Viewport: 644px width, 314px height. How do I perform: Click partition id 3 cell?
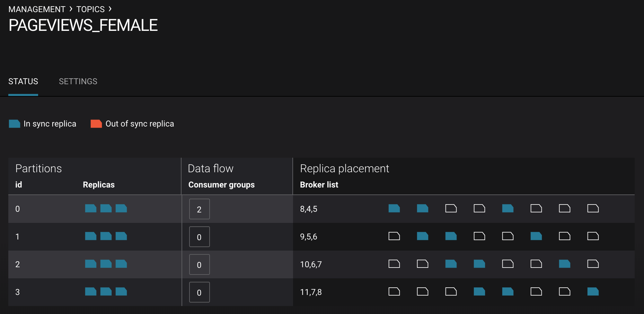coord(18,292)
